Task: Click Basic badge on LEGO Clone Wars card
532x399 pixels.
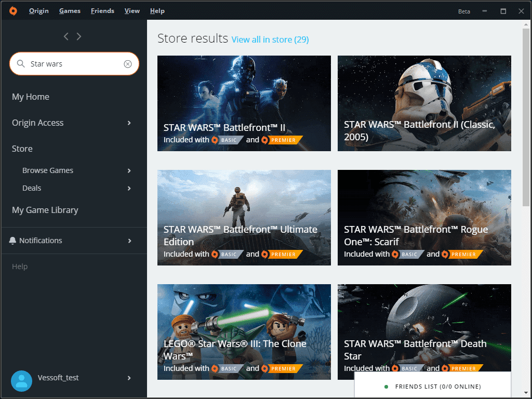Action: 227,368
